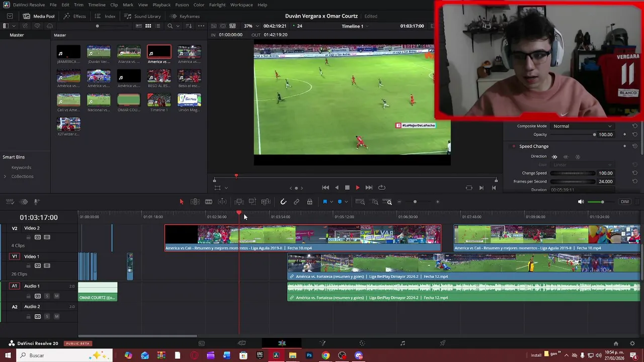Open Photoshop from Windows taskbar
Viewport: 644px width, 362px height.
pos(309,355)
